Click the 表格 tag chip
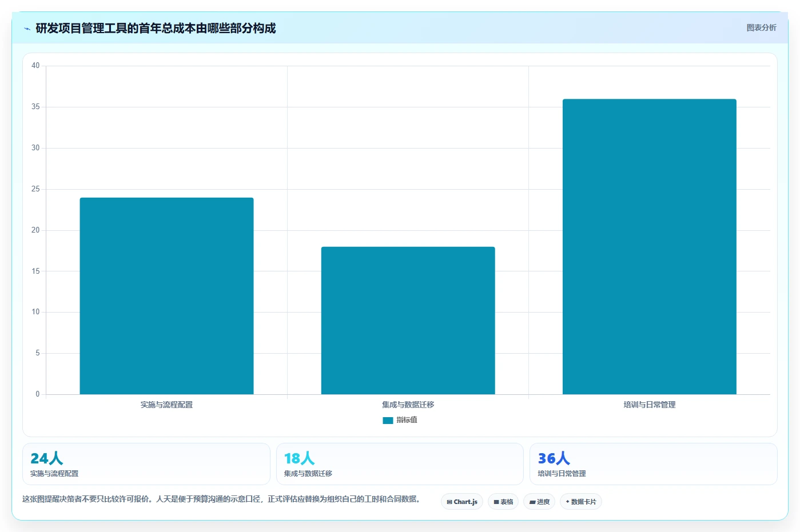 tap(503, 502)
